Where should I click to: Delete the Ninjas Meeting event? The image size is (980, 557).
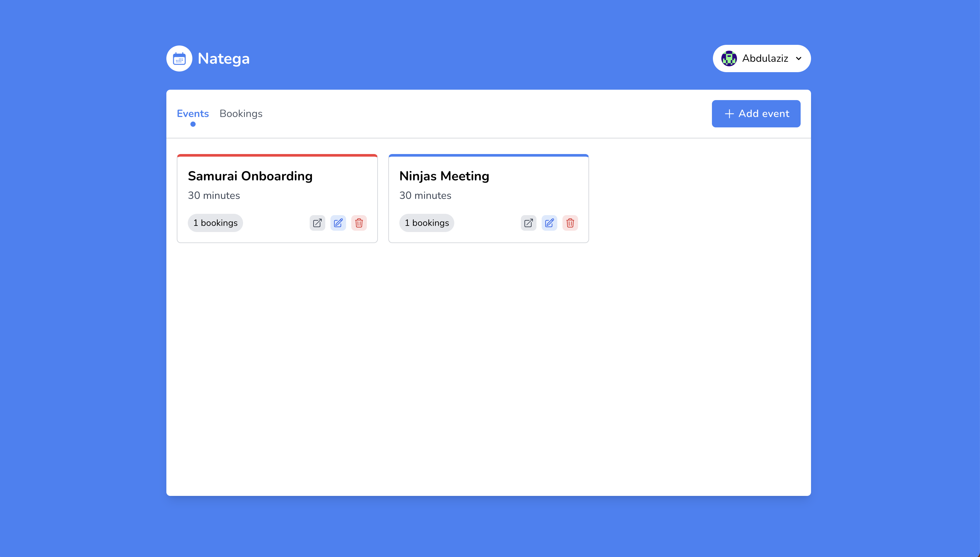coord(570,223)
